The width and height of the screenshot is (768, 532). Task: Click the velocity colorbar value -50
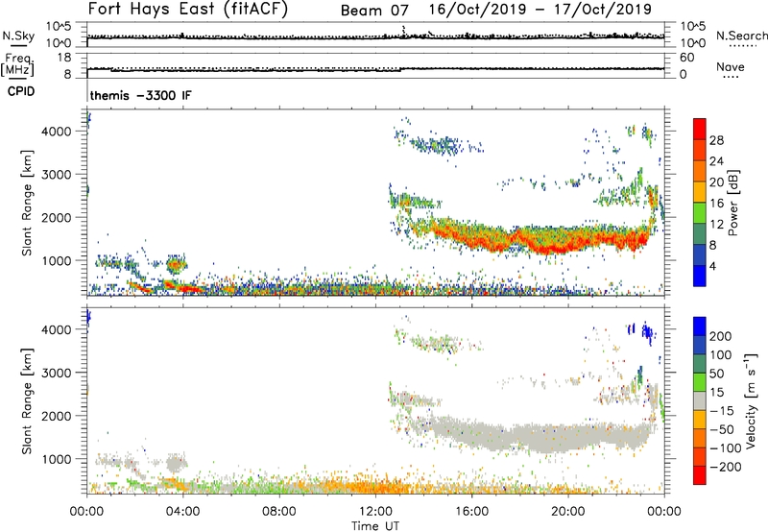pyautogui.click(x=722, y=429)
